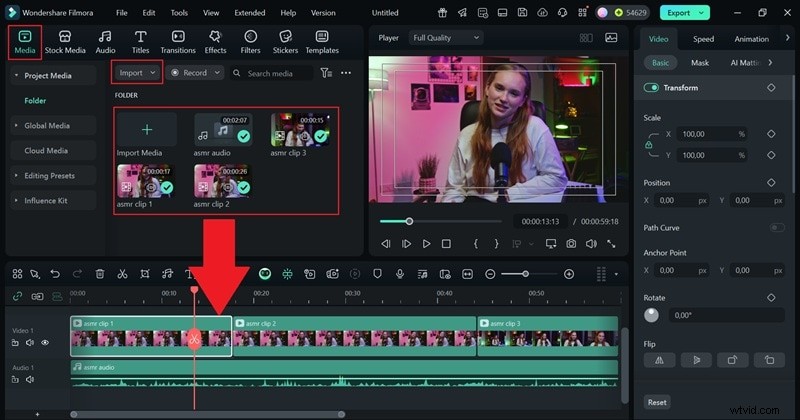Show more property tabs with right chevron
The width and height of the screenshot is (800, 420).
pyautogui.click(x=787, y=38)
